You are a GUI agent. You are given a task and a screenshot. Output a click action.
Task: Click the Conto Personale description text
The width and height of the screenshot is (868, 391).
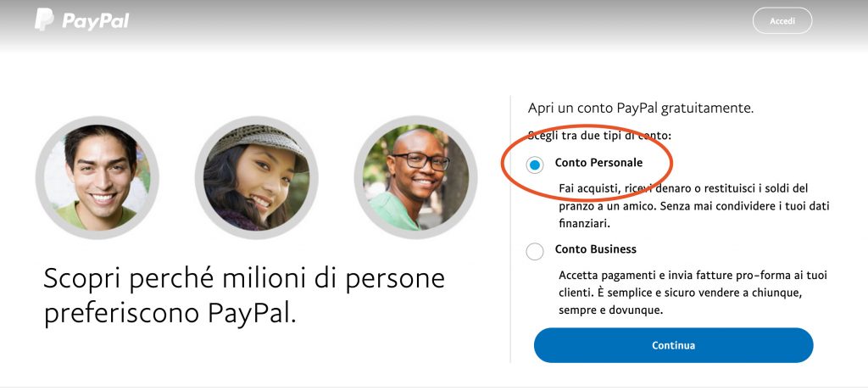coord(693,206)
